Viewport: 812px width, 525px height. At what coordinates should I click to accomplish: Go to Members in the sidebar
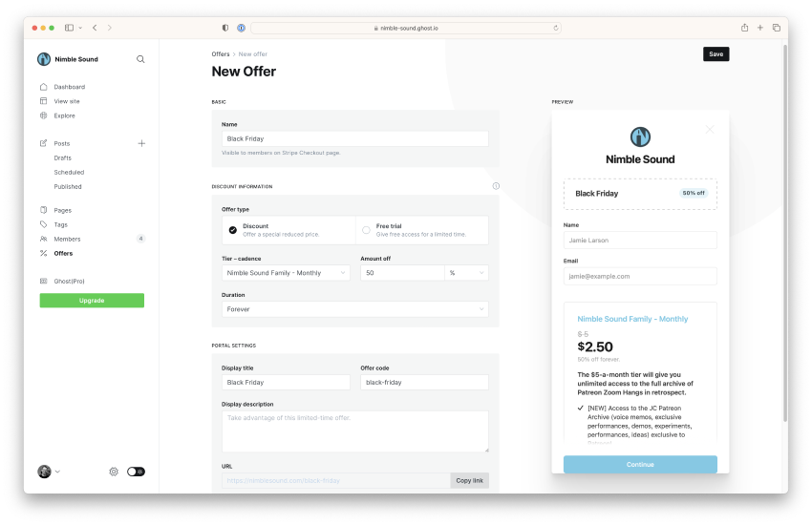coord(67,239)
